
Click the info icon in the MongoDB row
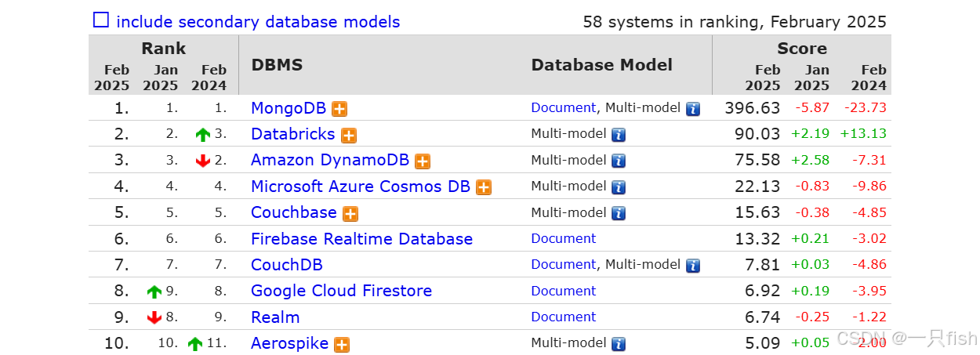[x=693, y=109]
